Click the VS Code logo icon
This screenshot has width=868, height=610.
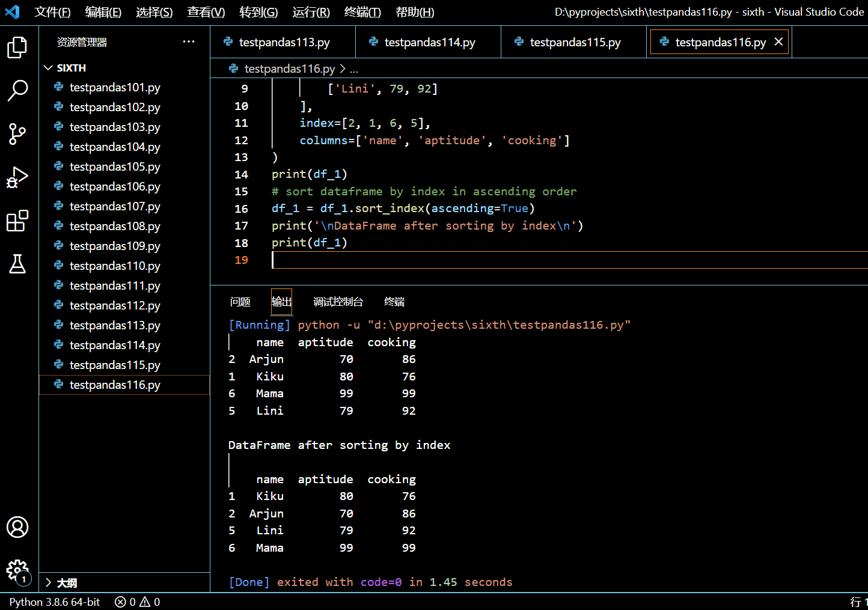coord(12,11)
